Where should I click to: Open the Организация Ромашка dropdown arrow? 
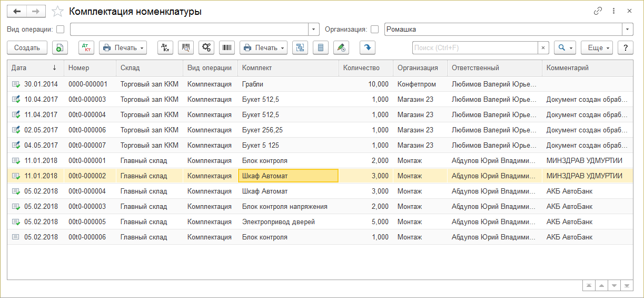tap(627, 30)
